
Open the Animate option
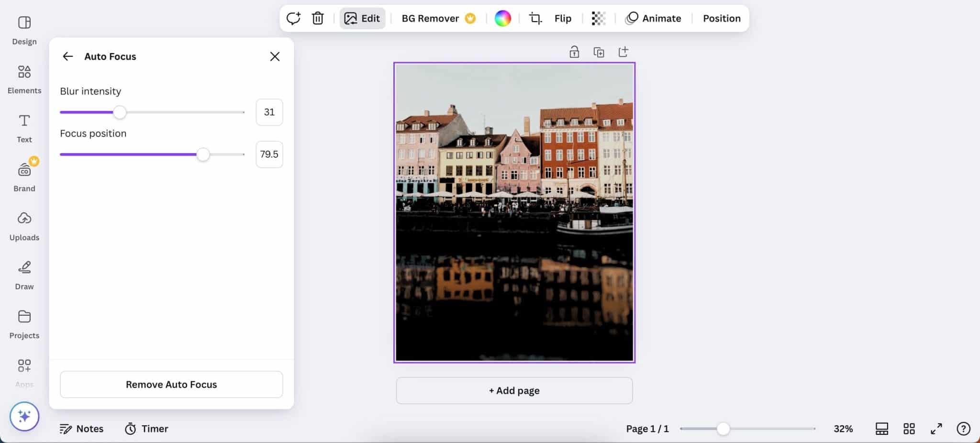(x=653, y=18)
